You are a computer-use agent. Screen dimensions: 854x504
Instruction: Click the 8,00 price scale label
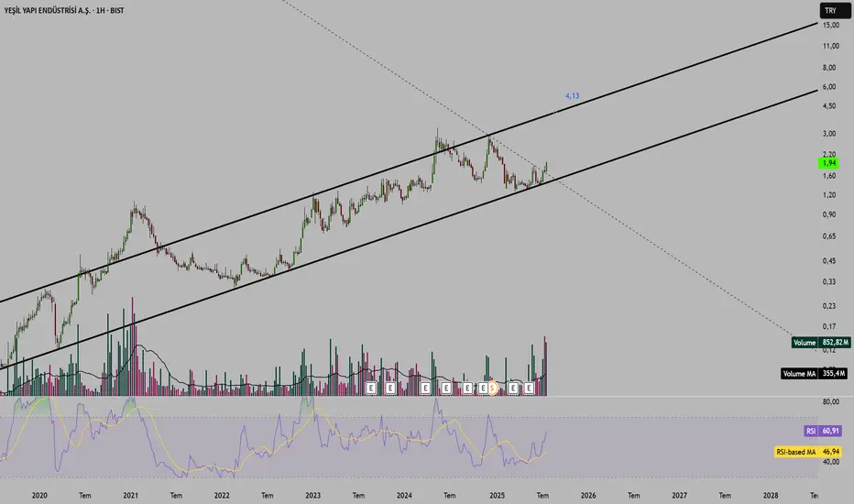(x=829, y=68)
